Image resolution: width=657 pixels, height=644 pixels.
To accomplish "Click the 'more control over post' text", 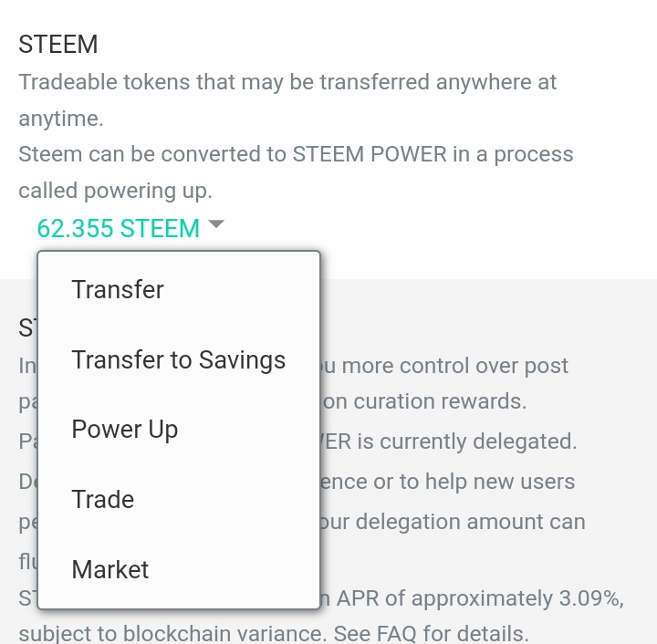I will pyautogui.click(x=444, y=366).
